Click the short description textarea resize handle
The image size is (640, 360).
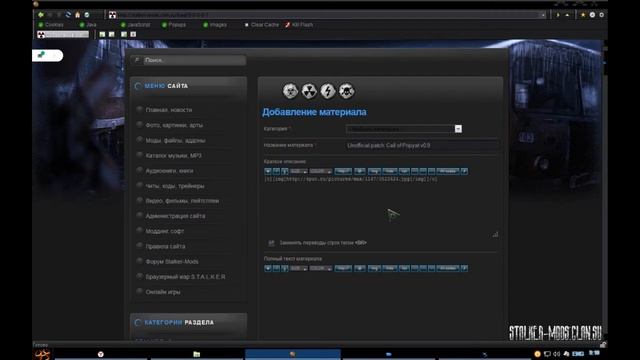(x=495, y=235)
